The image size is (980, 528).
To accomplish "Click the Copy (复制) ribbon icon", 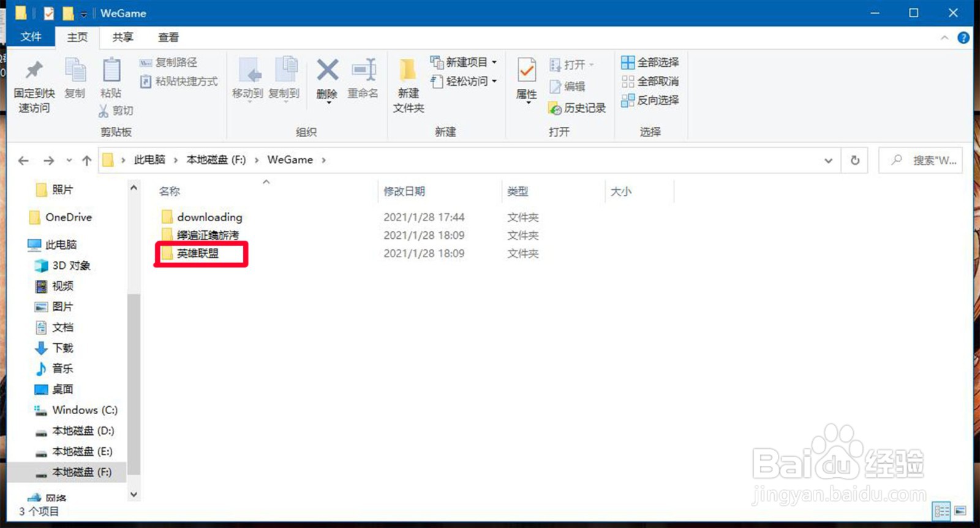I will [x=75, y=71].
